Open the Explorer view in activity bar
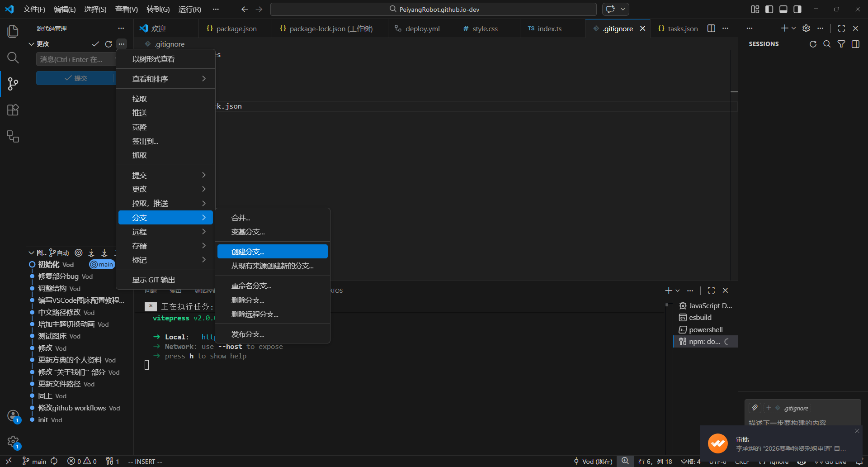The width and height of the screenshot is (868, 467). pos(13,31)
